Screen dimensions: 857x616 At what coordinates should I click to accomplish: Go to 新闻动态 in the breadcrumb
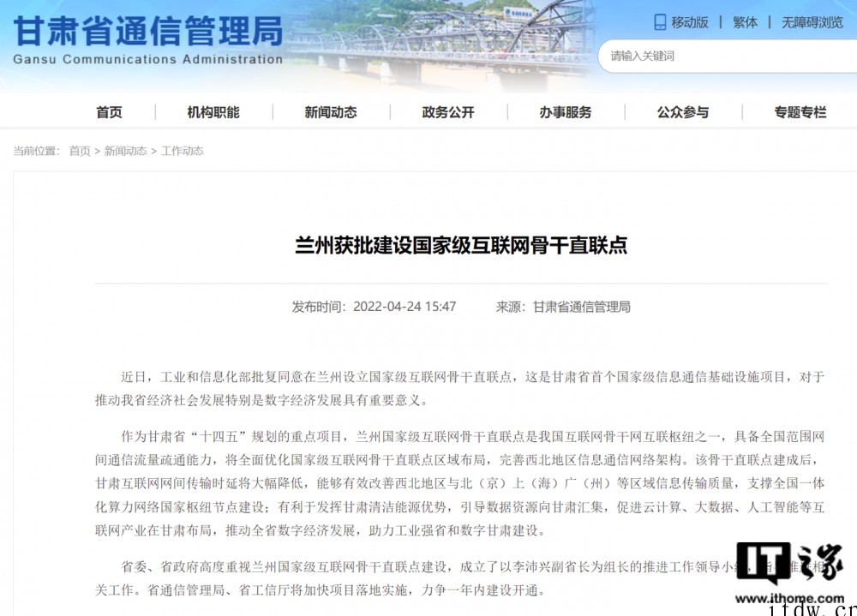126,151
